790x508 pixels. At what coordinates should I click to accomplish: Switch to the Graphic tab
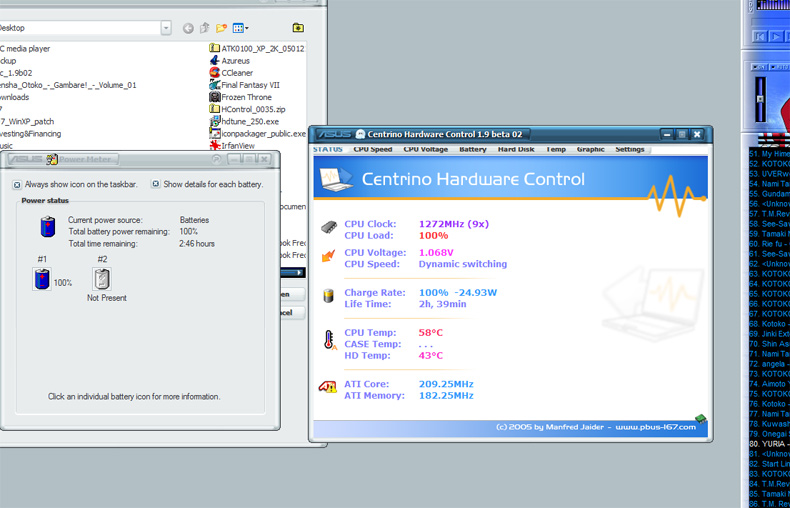[590, 149]
